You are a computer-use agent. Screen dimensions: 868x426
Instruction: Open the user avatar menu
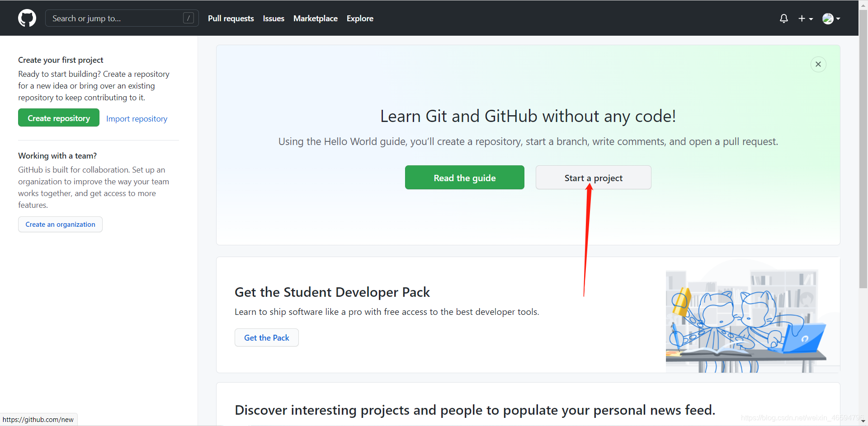pos(831,19)
